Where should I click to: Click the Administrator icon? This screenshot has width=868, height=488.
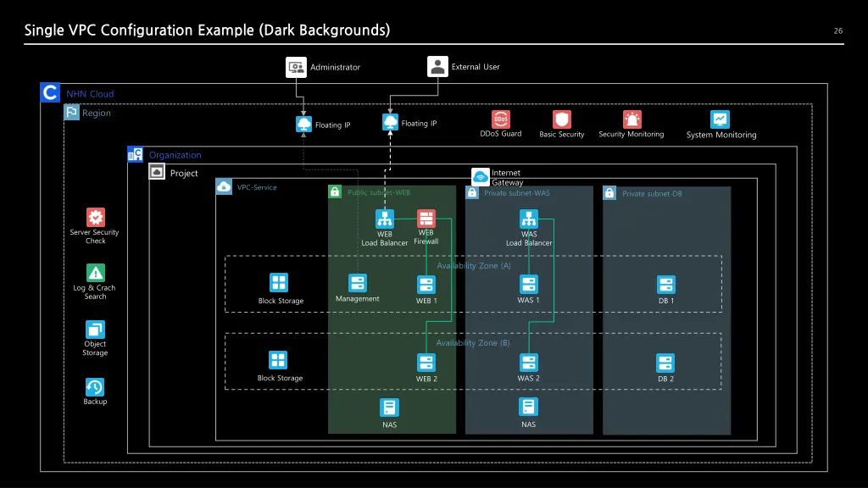pyautogui.click(x=296, y=67)
